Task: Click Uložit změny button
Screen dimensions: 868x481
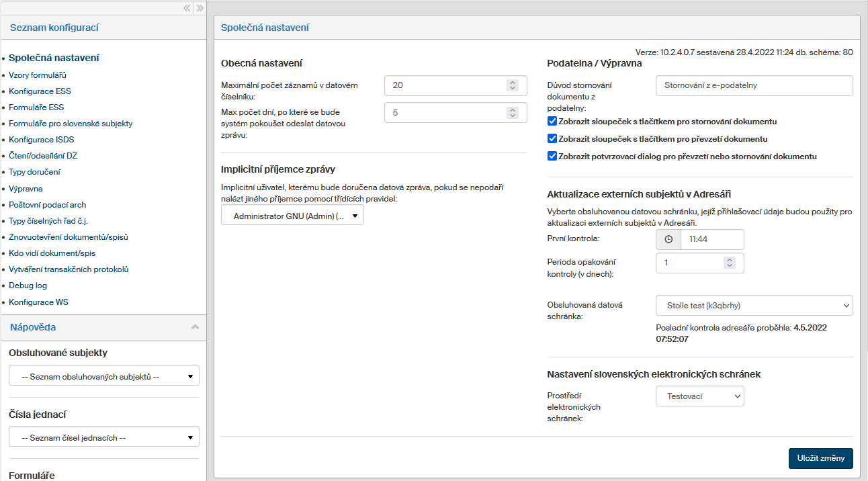Action: (x=820, y=458)
